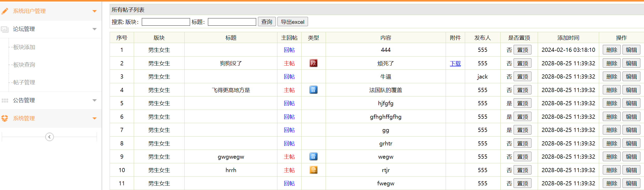
Task: Edit the gg reply in row 7
Action: (x=631, y=130)
